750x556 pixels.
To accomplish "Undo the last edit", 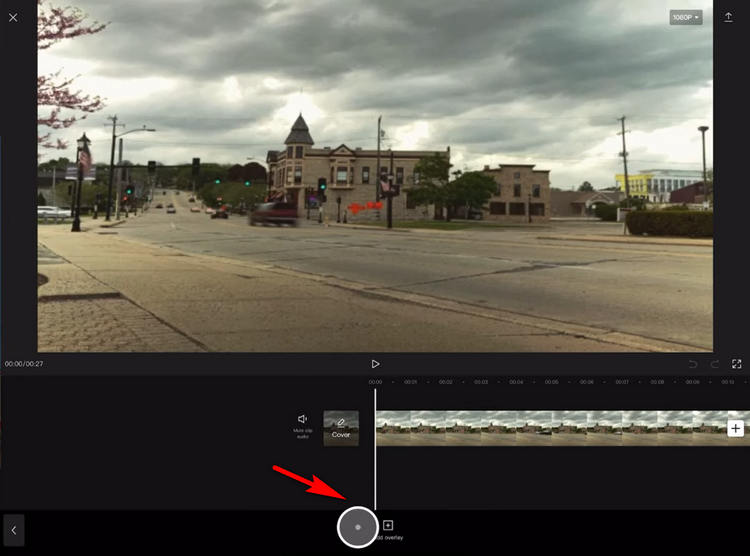I will coord(692,364).
